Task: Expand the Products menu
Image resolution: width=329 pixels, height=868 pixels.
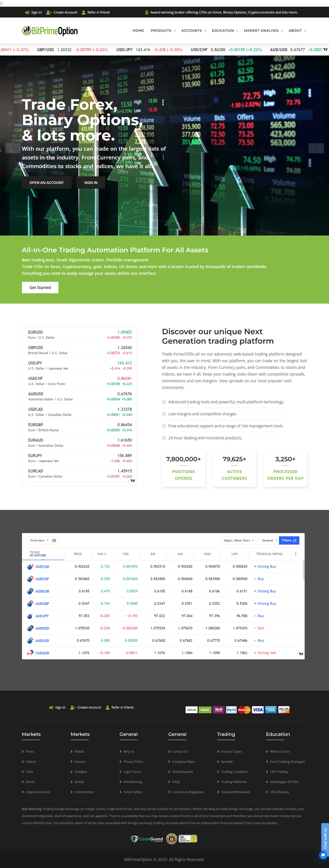Action: (x=163, y=31)
